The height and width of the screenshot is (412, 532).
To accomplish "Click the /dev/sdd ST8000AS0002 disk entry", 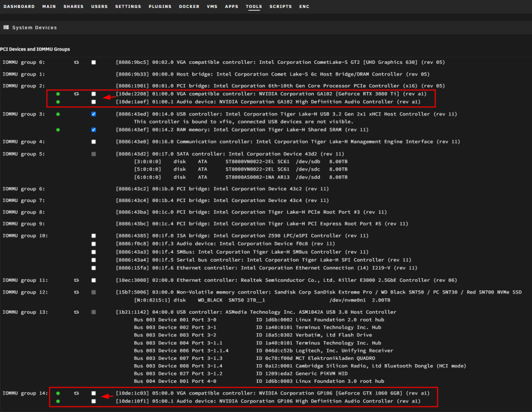I will point(240,178).
